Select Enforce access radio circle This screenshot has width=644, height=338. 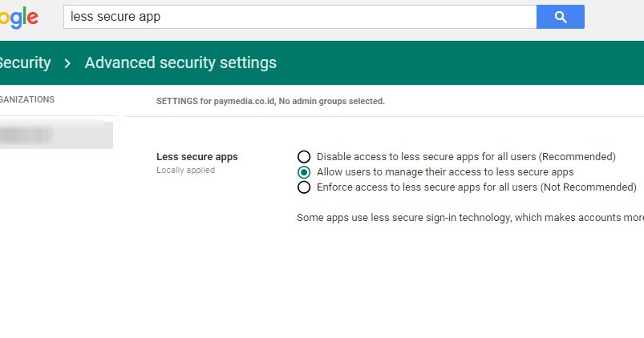coord(304,187)
